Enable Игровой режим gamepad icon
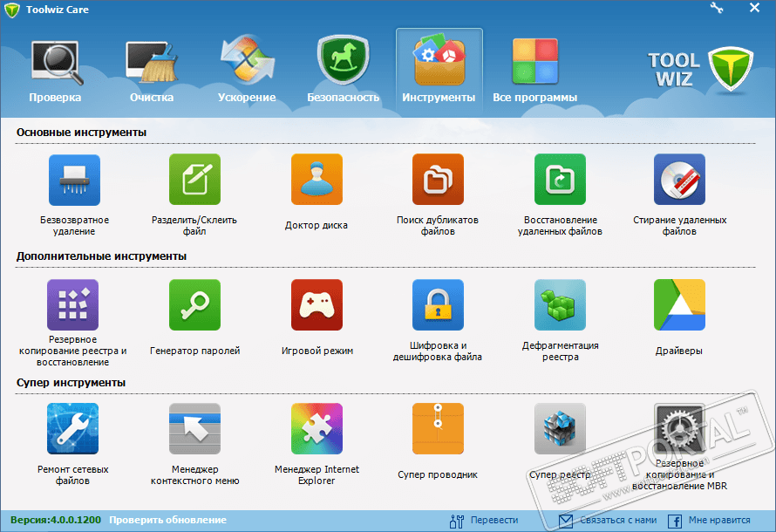The image size is (776, 532). point(317,305)
